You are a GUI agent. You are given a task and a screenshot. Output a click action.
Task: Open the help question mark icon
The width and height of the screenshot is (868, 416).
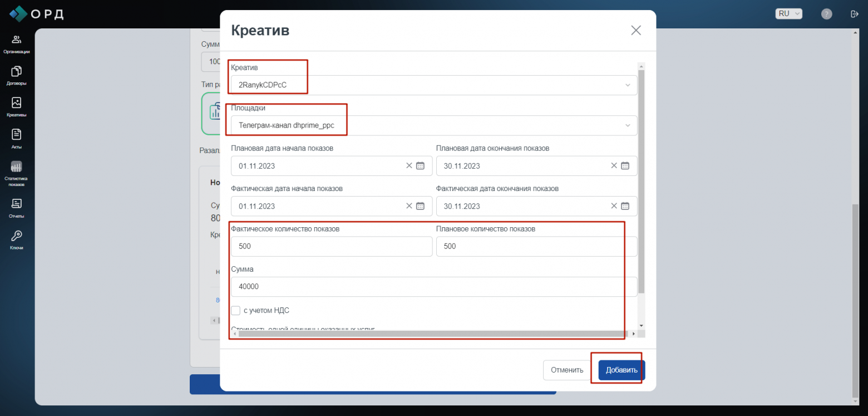(x=827, y=14)
